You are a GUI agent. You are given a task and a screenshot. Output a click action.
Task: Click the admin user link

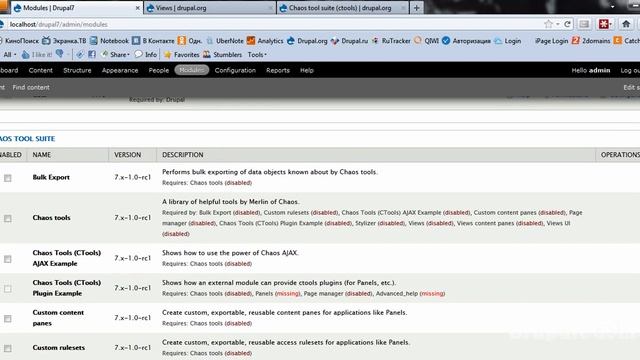[599, 70]
